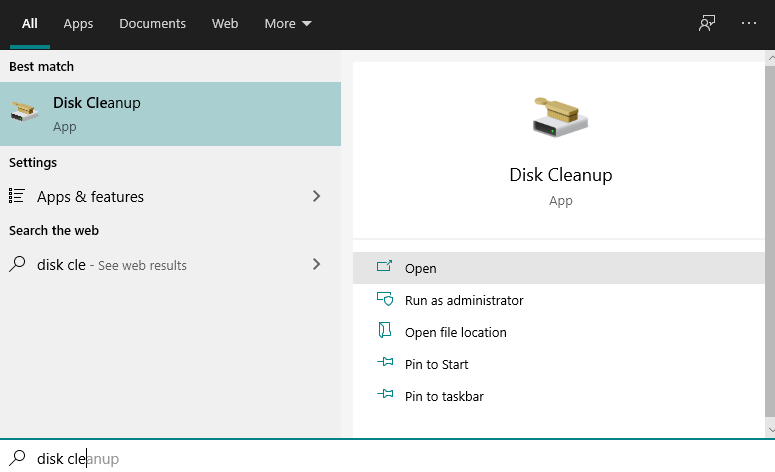
Task: Switch to the Documents tab
Action: point(152,24)
